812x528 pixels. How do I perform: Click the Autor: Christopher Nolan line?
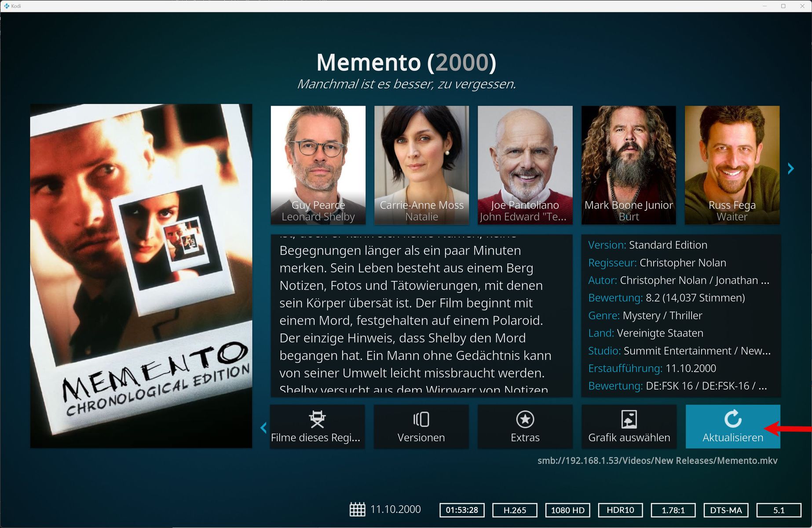click(x=679, y=280)
